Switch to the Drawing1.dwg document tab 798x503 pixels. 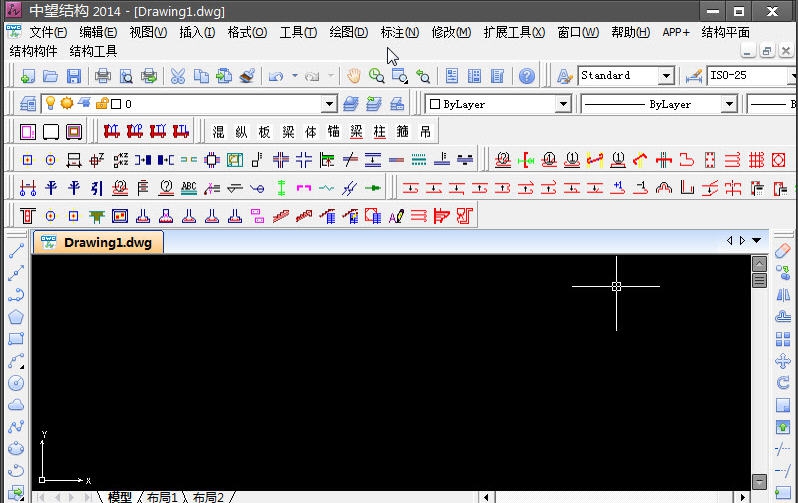coord(99,242)
